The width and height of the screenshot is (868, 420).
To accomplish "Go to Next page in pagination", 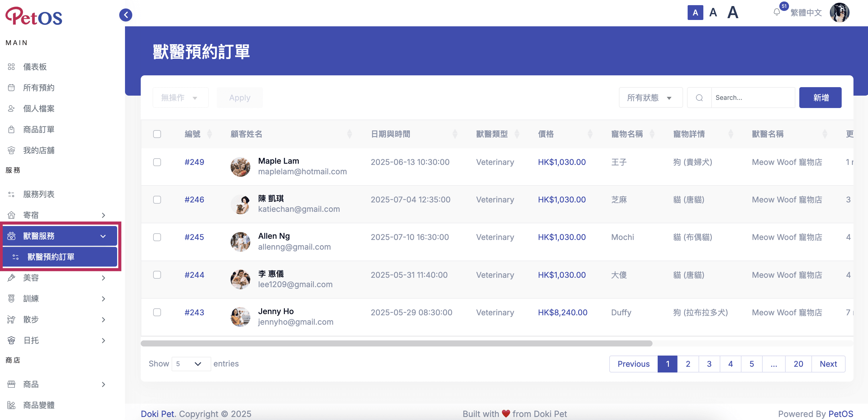I will coord(828,364).
